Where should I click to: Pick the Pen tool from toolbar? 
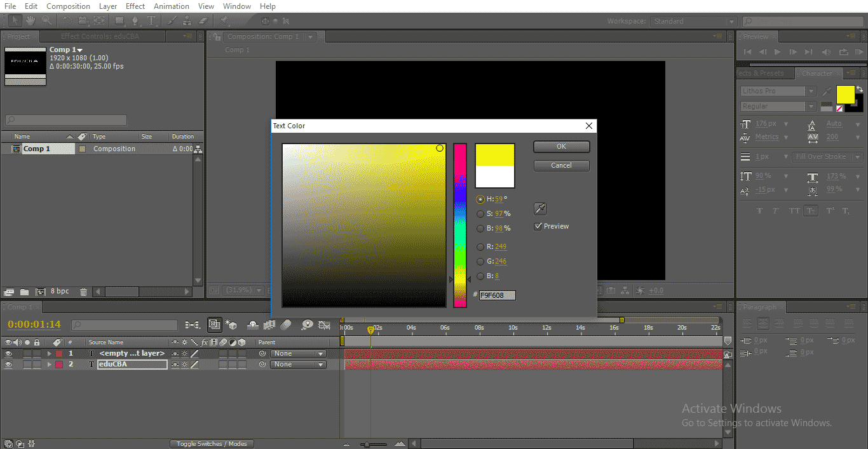(135, 21)
